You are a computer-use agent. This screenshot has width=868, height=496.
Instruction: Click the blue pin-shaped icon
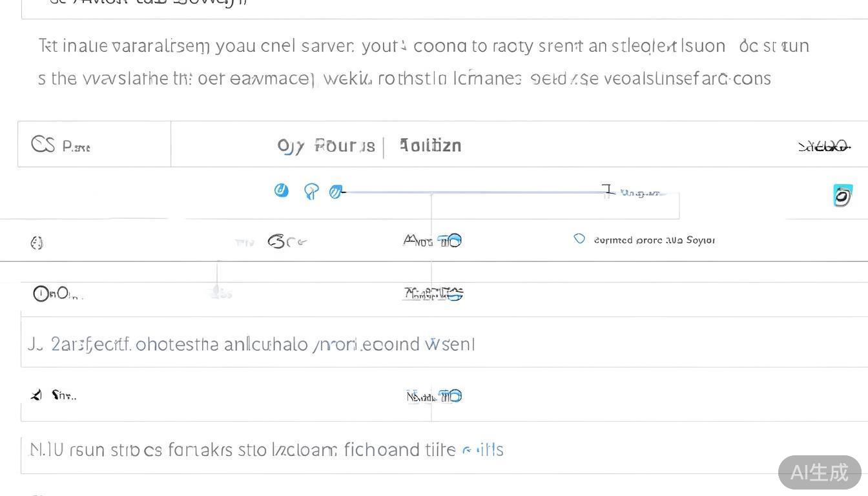click(x=311, y=191)
